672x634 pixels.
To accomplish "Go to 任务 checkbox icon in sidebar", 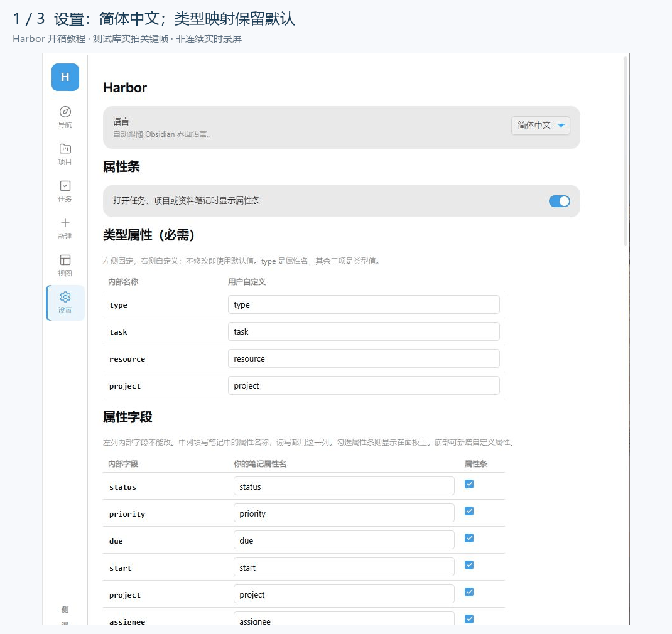I will (65, 186).
